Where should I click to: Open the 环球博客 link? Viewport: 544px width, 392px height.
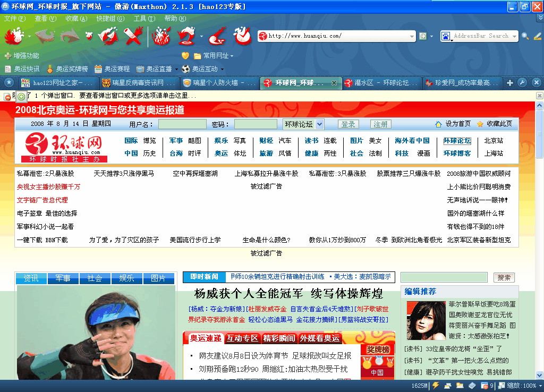457,154
